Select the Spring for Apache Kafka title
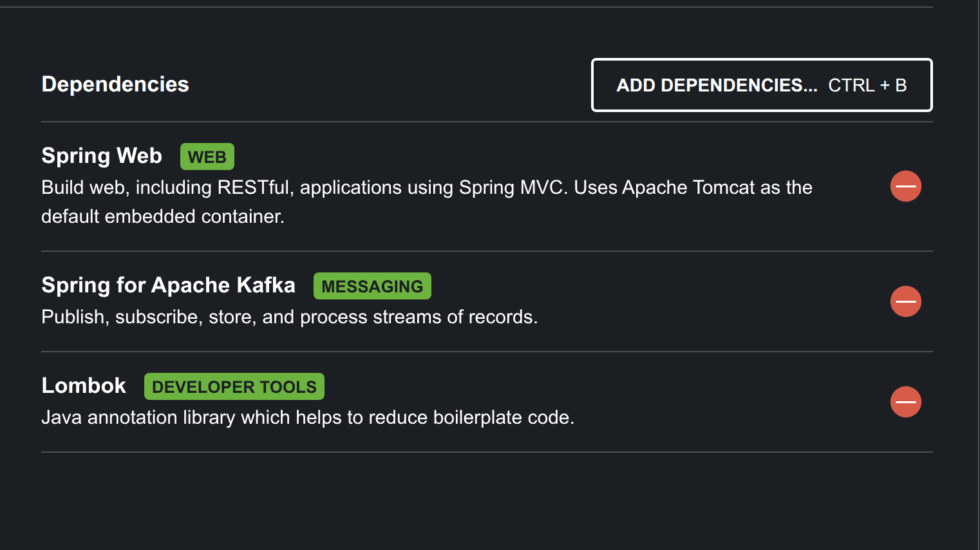980x550 pixels. coord(168,285)
